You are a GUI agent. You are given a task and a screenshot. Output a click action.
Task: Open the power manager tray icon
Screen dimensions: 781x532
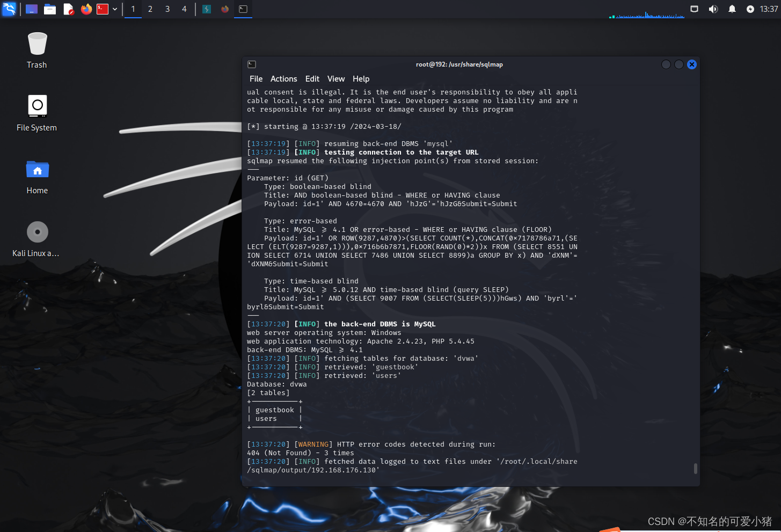click(750, 9)
